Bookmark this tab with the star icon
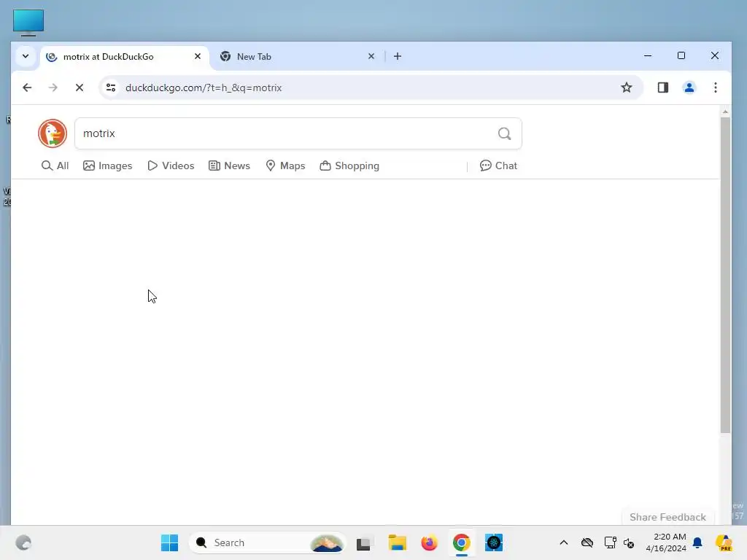Screen dimensions: 747x560 coord(627,87)
